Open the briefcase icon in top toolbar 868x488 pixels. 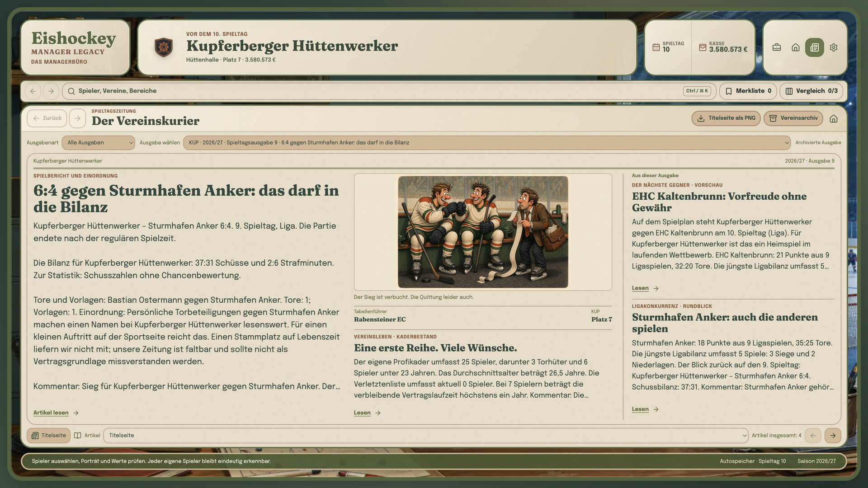pyautogui.click(x=777, y=47)
